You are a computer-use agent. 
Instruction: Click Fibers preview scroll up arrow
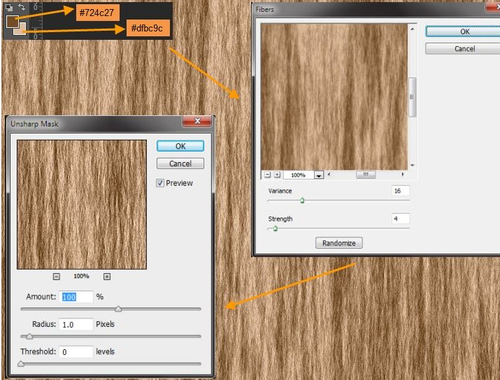412,29
